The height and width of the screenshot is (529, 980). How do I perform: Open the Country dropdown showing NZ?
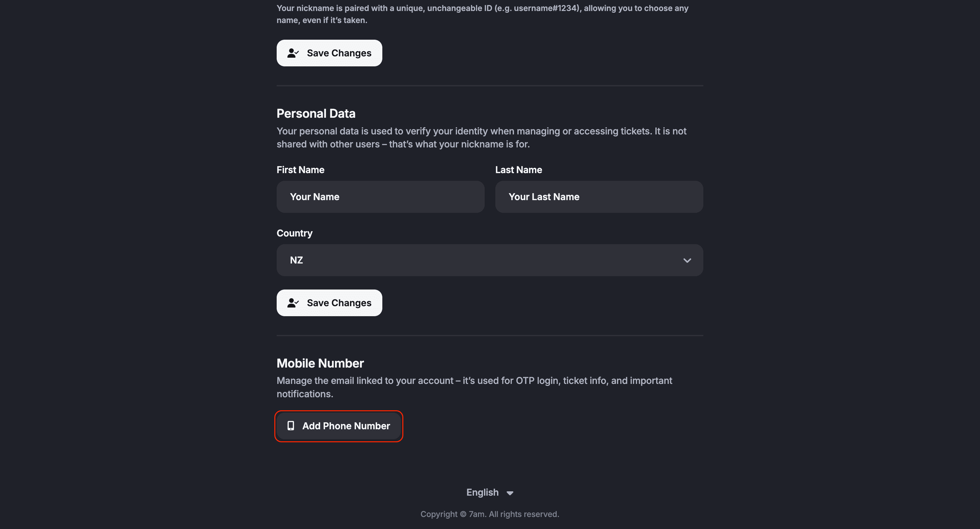click(x=489, y=260)
